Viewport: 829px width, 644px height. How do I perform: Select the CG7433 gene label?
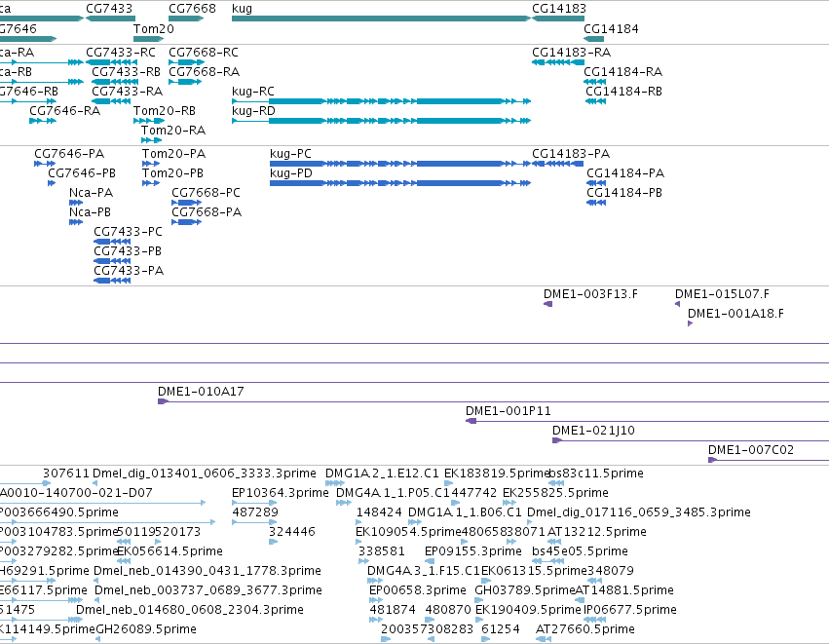(109, 9)
